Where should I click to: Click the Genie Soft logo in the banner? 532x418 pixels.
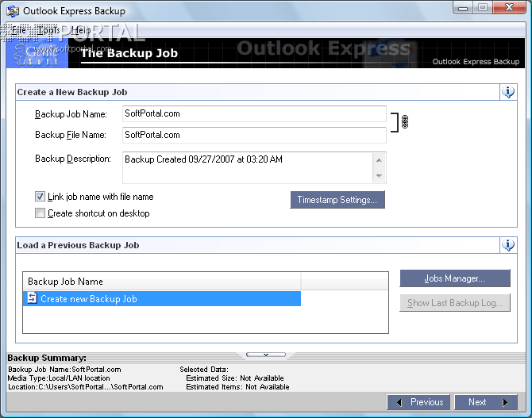tap(37, 53)
